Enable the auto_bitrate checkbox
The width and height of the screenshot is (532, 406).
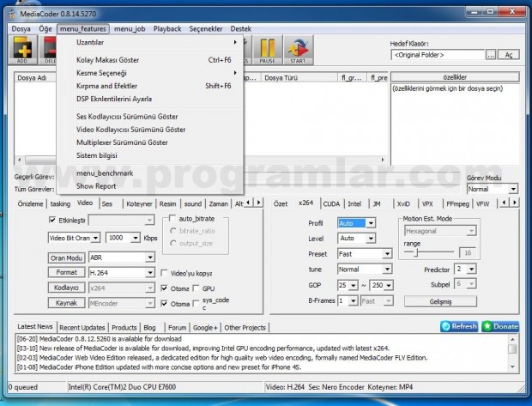pos(172,218)
